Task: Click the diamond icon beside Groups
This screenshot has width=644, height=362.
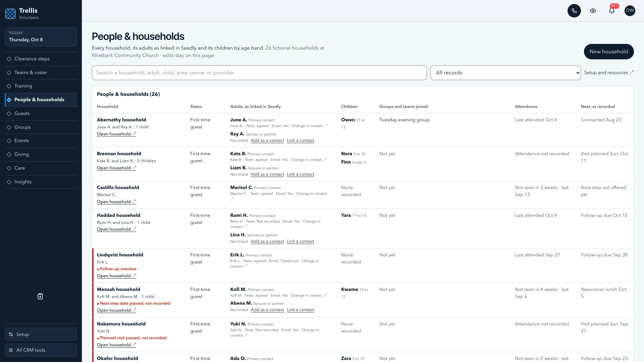Action: (9, 127)
